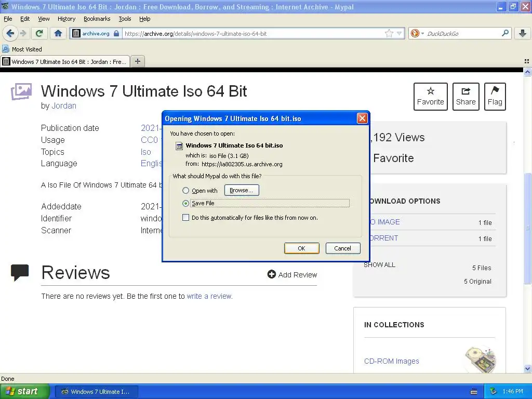Screen dimensions: 532x399
Task: Go back using the browser back arrow
Action: tap(10, 33)
